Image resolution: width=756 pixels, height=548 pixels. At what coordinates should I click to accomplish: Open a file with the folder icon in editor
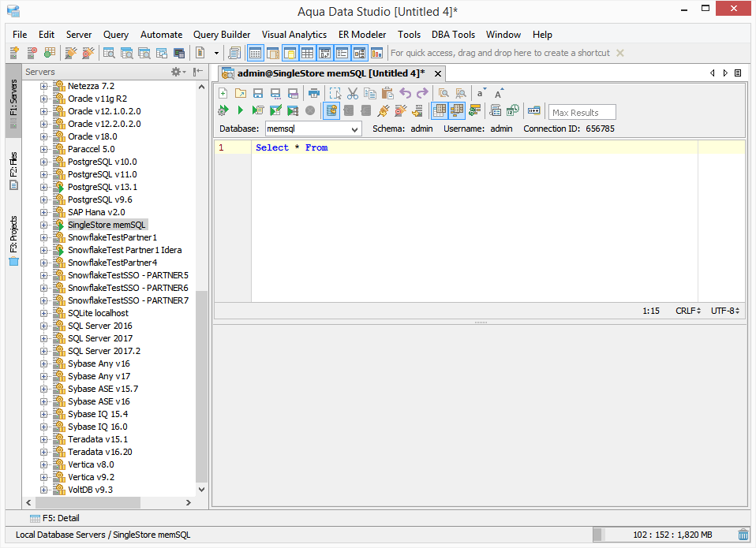click(241, 93)
